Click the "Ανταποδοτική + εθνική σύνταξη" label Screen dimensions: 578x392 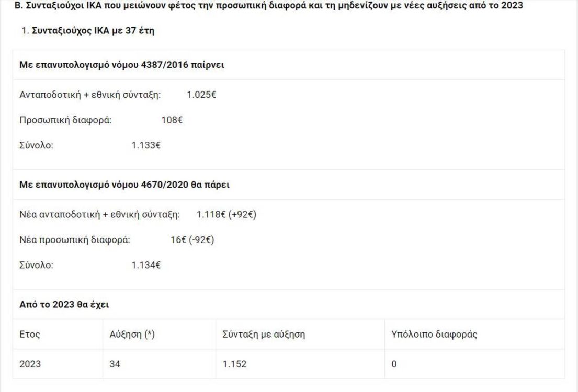tap(90, 95)
